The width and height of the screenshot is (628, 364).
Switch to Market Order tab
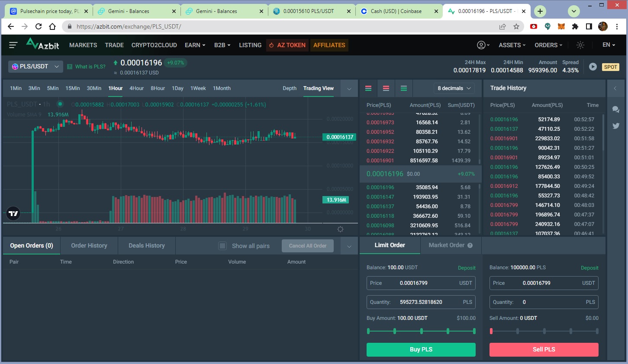tap(451, 245)
